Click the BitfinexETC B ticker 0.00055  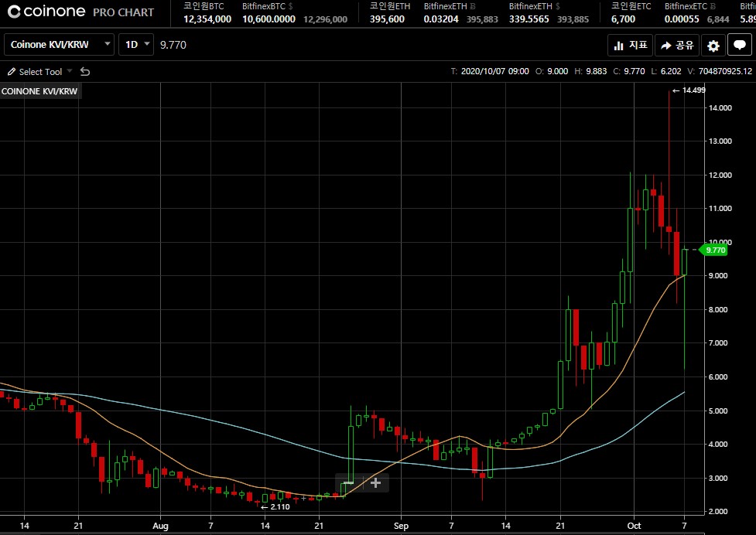click(x=682, y=19)
